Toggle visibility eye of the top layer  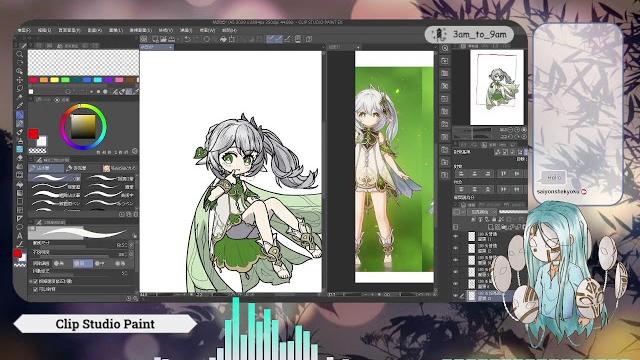tap(456, 236)
